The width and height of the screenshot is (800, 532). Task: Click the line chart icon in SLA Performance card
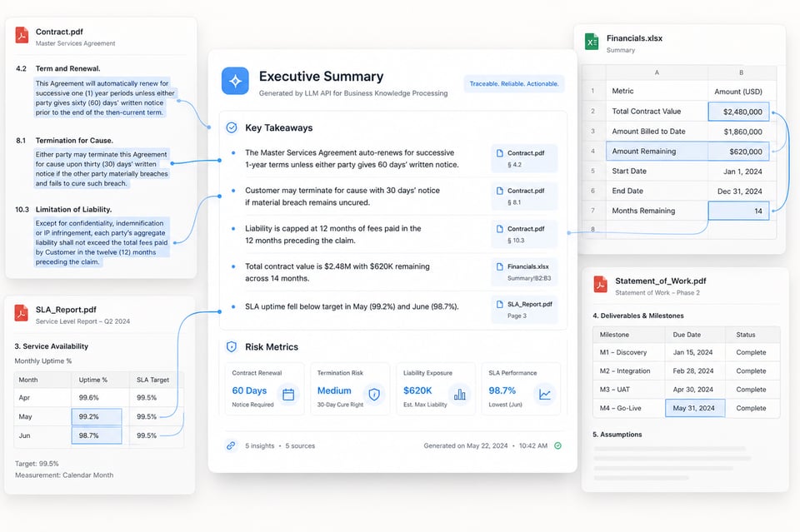coord(545,394)
